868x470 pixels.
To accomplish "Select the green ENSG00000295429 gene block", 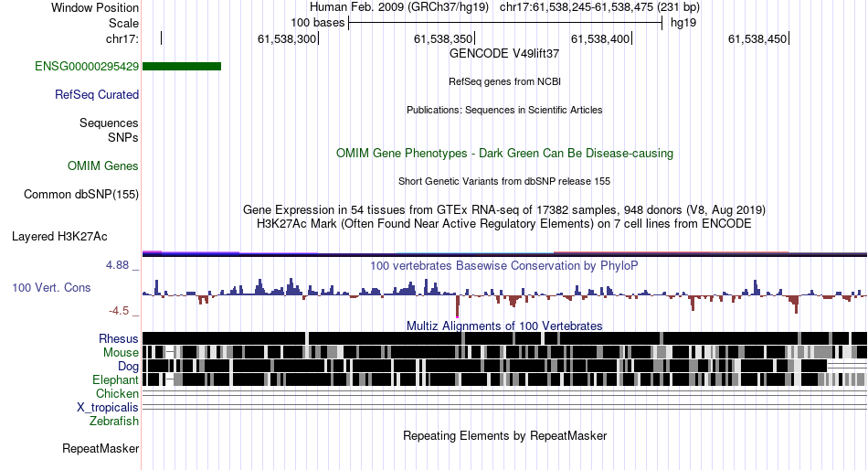I will click(x=182, y=67).
